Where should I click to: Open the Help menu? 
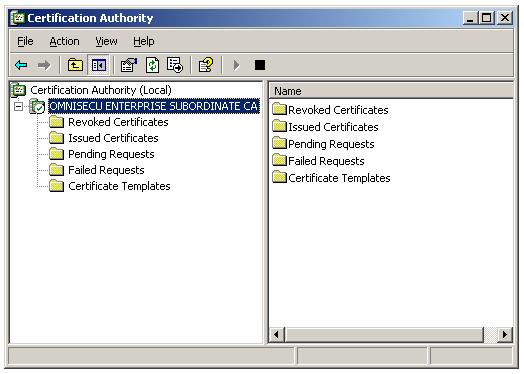click(144, 41)
